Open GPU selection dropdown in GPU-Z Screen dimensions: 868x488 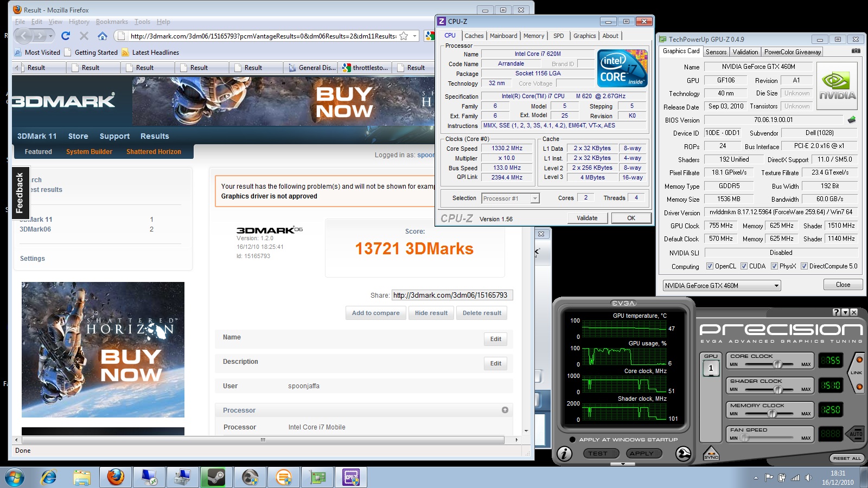point(722,285)
